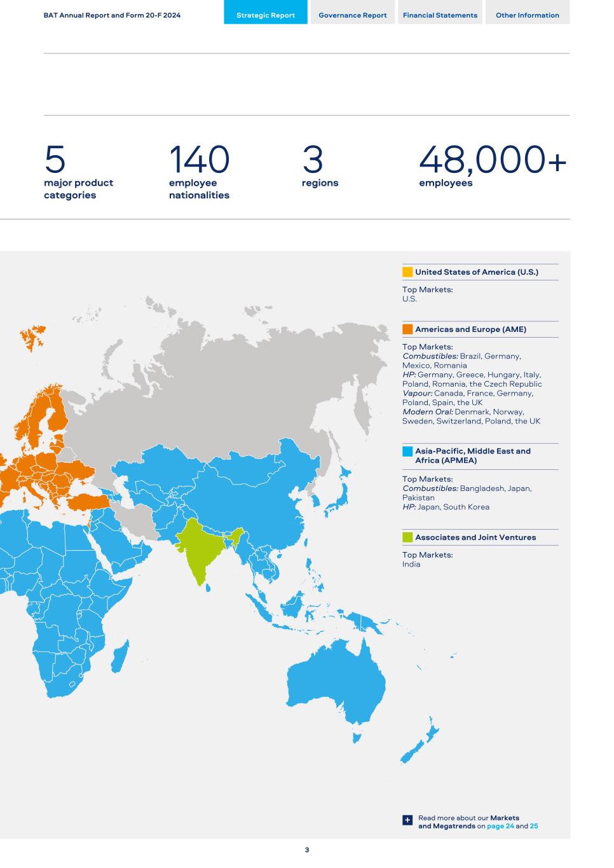Click the Associates and Joint Ventures heading
This screenshot has width=614, height=868.
pyautogui.click(x=475, y=537)
